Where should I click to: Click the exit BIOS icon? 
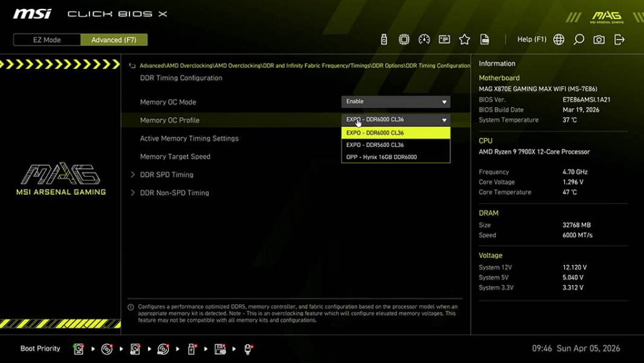[618, 39]
